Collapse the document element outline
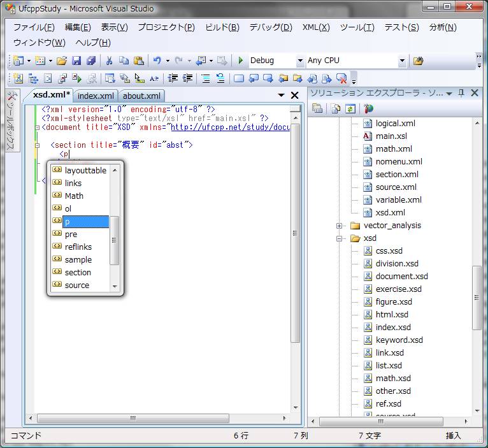Viewport: 488px width, 448px height. click(38, 127)
